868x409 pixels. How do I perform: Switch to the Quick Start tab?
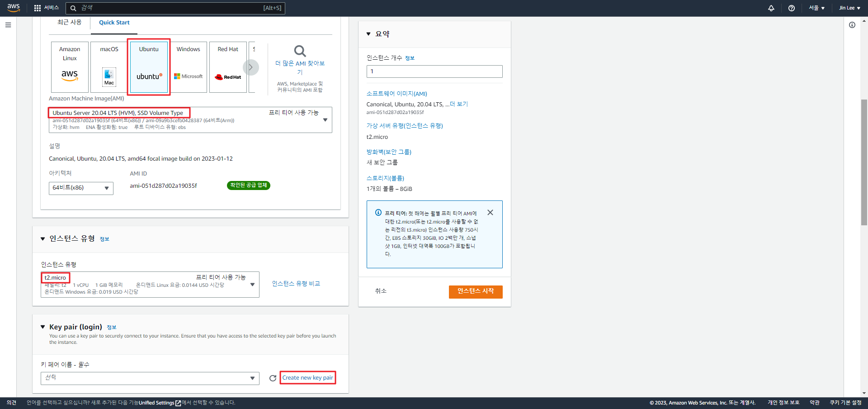pos(114,23)
